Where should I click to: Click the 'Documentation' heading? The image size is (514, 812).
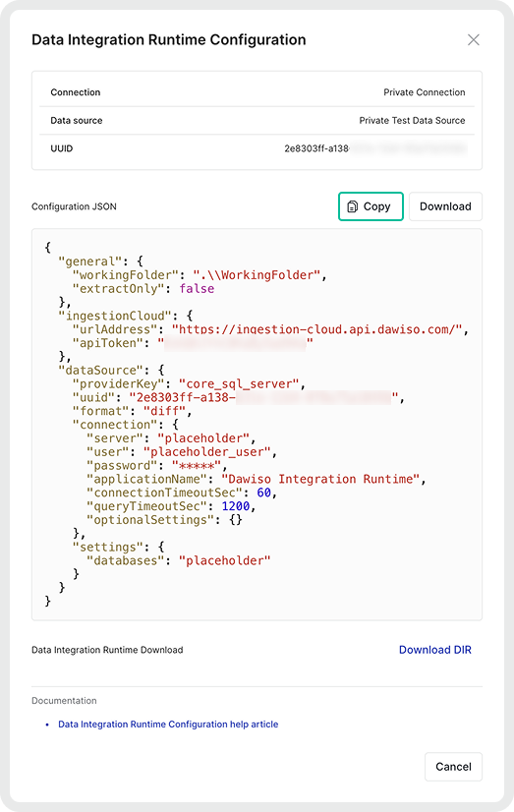coord(64,701)
